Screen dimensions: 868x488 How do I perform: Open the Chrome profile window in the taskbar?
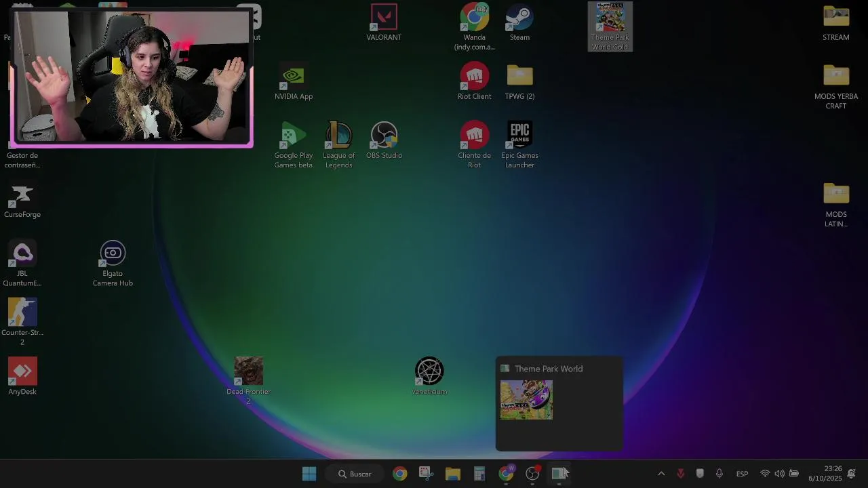point(506,474)
